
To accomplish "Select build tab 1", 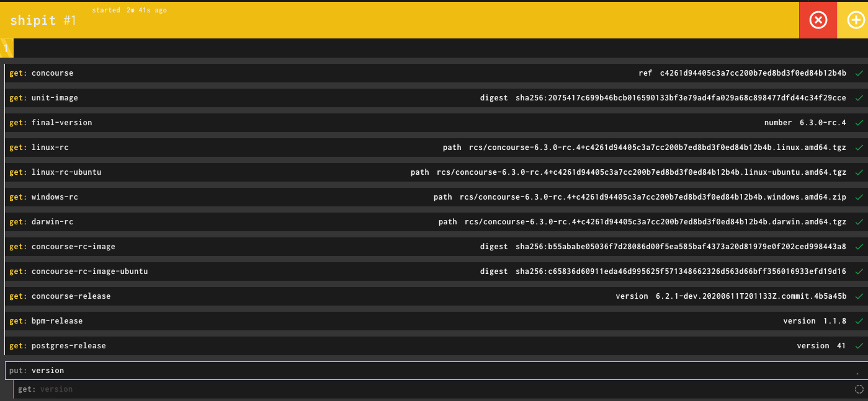I will 6,46.
